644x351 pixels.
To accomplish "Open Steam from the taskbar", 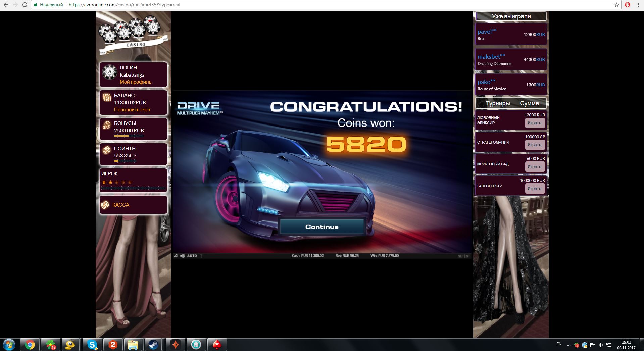I will tap(154, 345).
